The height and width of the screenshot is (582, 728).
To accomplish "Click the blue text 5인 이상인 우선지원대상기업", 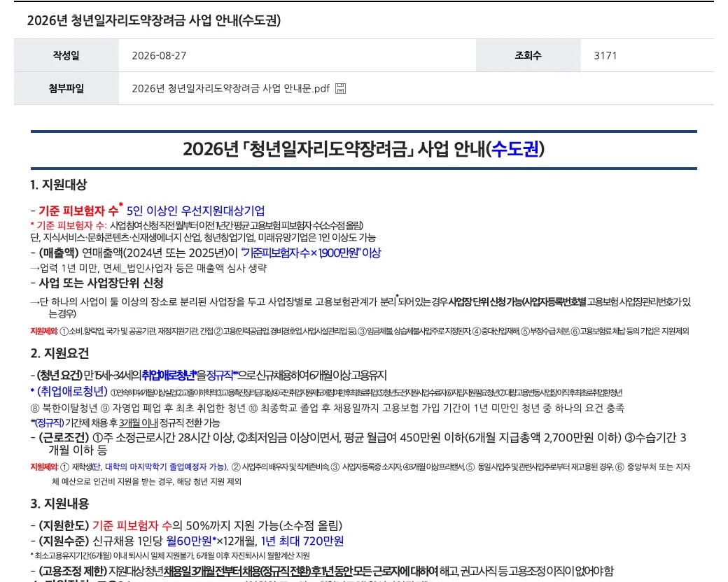I will pos(195,211).
